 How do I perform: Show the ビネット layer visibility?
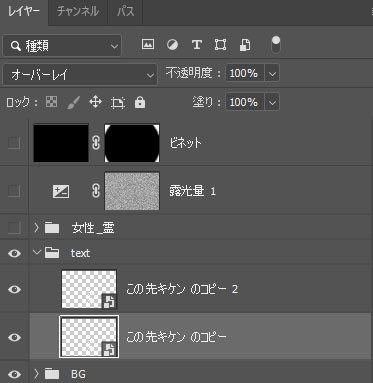[x=14, y=143]
